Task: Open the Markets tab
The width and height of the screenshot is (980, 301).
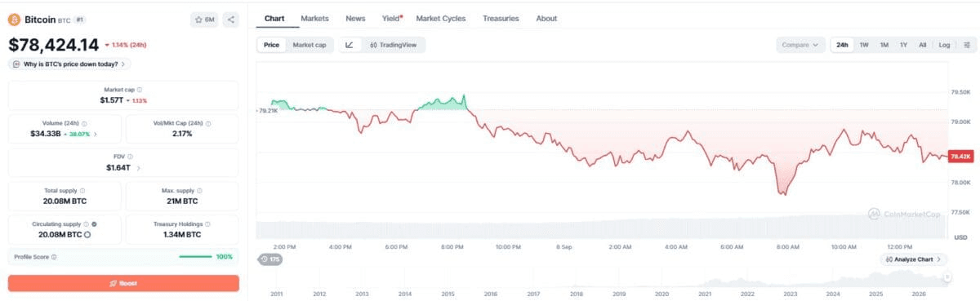Action: pos(314,18)
